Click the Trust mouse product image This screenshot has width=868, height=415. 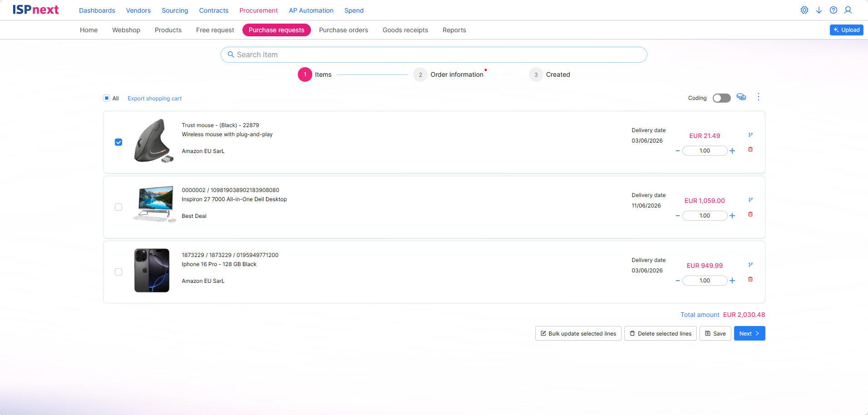pos(153,141)
